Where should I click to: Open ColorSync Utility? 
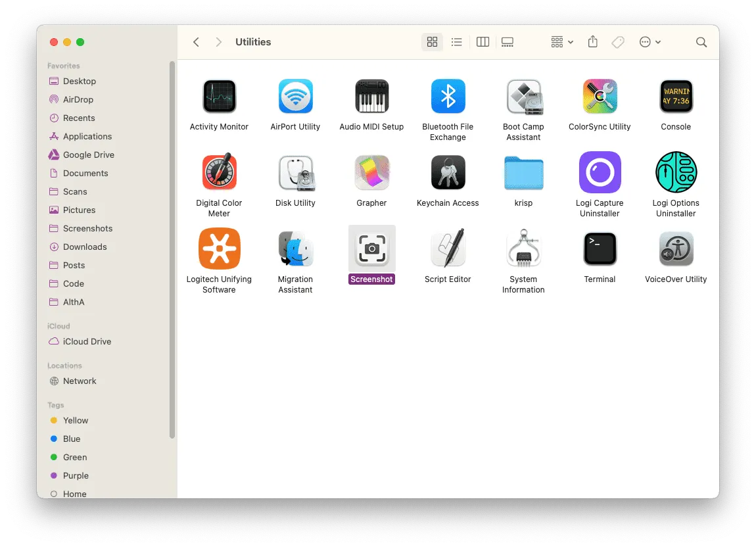coord(599,96)
